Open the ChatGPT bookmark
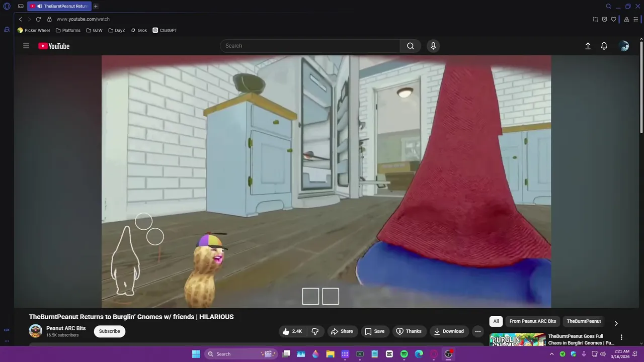Screen dimensions: 644x362 [165, 30]
